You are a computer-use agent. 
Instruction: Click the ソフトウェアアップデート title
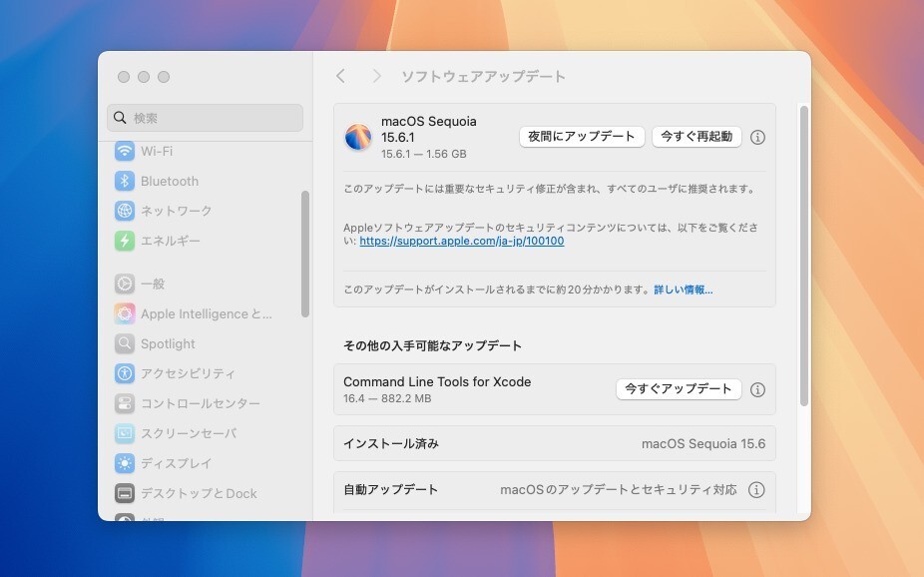pyautogui.click(x=483, y=76)
